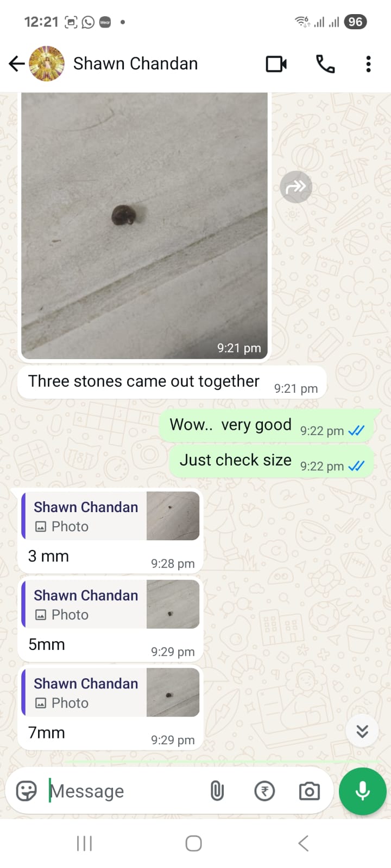Open the rupee payment option

click(x=264, y=791)
